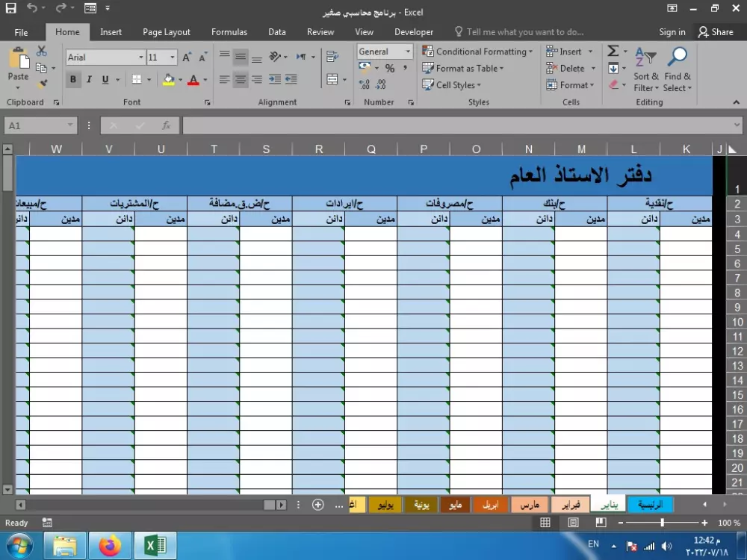
Task: Select the Comma Style icon
Action: coord(403,68)
